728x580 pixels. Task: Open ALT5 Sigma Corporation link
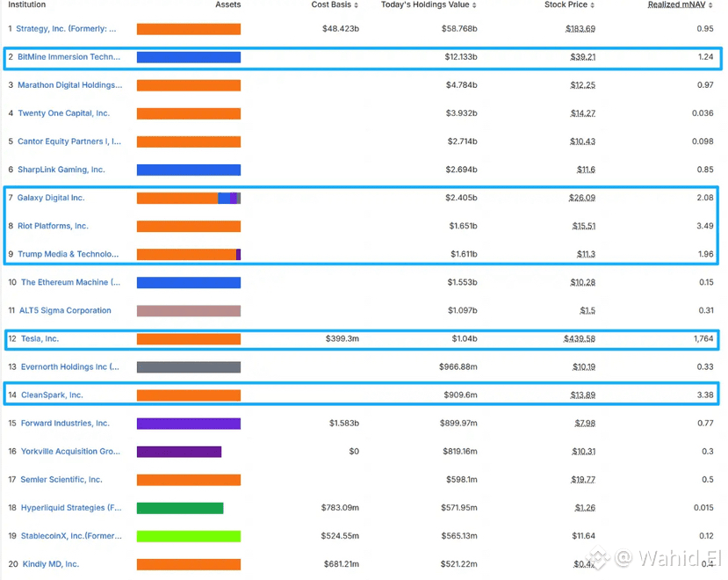(x=65, y=310)
